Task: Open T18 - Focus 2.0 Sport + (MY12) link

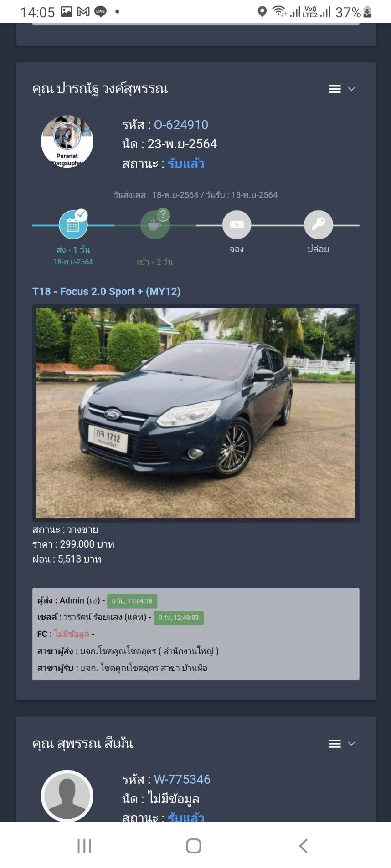Action: [x=106, y=291]
